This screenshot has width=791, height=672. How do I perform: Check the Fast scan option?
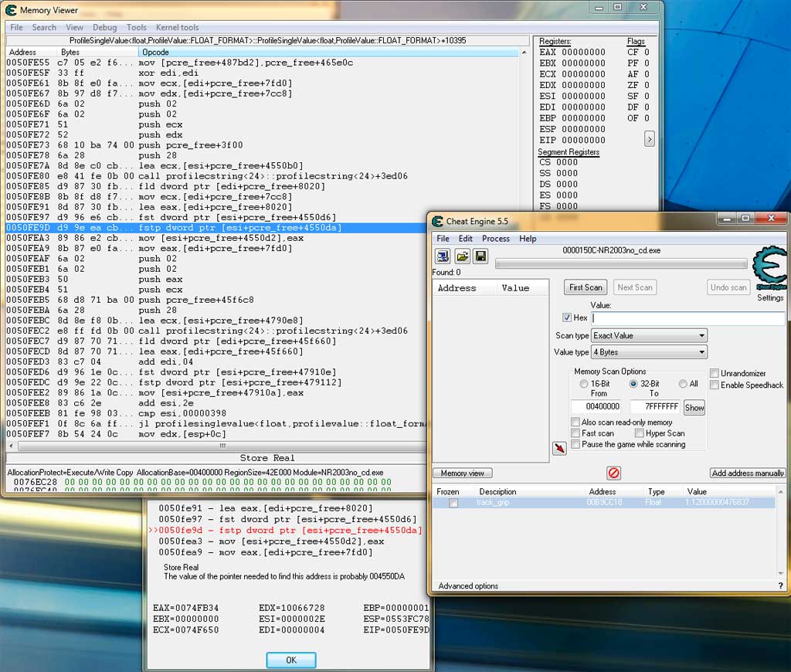click(575, 433)
